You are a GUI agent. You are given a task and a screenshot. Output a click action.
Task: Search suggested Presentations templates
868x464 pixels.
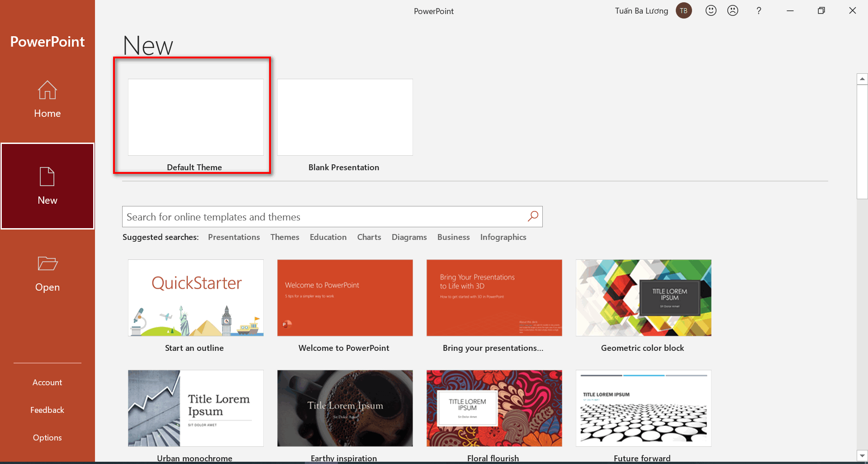click(x=234, y=237)
